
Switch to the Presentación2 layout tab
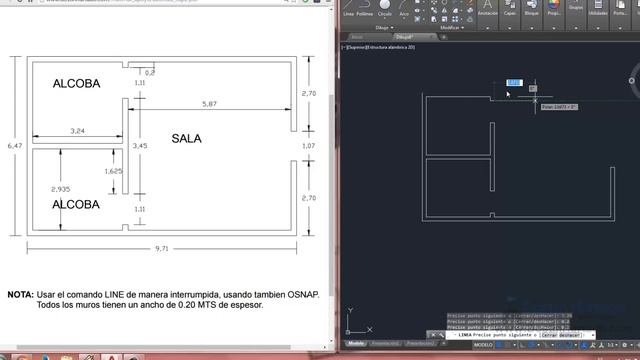pos(420,344)
